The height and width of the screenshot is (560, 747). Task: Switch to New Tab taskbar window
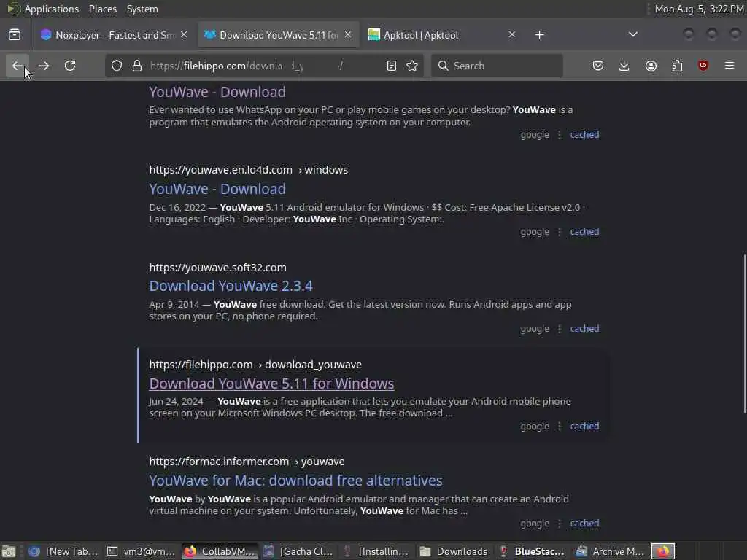[63, 551]
